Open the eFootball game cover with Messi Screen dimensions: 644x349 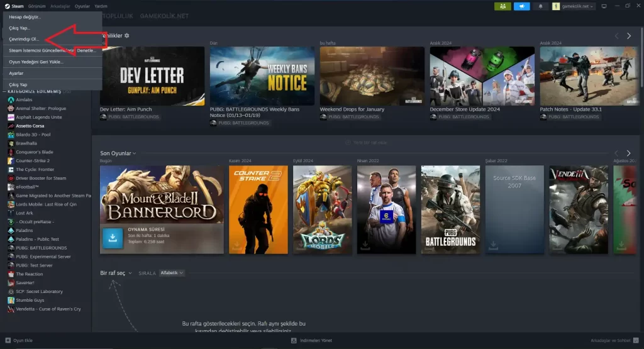click(x=387, y=209)
